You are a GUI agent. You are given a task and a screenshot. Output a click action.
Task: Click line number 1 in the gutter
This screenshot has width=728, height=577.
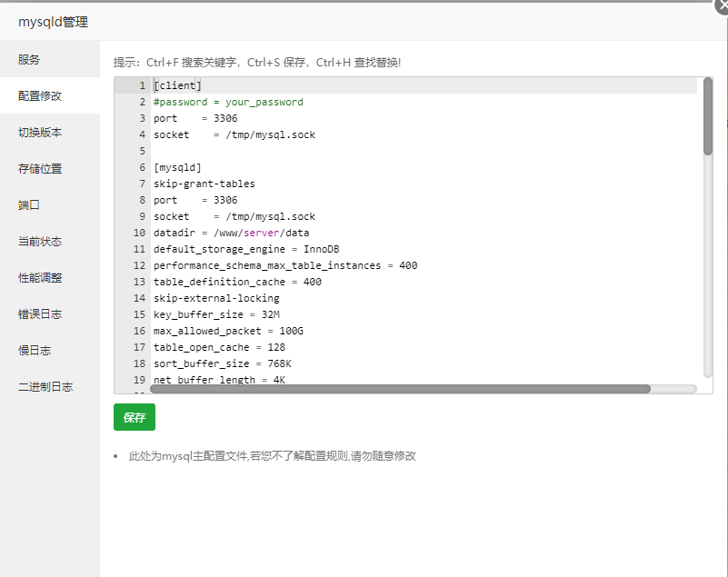(x=142, y=85)
